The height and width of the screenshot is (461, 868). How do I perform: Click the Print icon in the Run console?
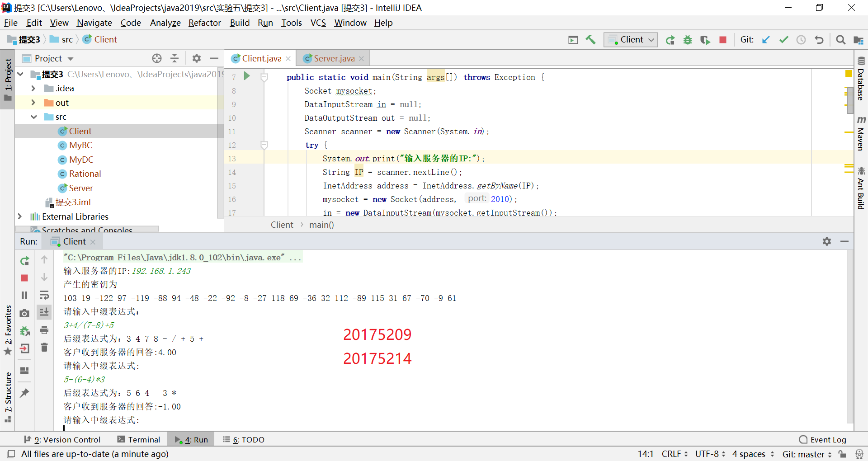tap(44, 330)
